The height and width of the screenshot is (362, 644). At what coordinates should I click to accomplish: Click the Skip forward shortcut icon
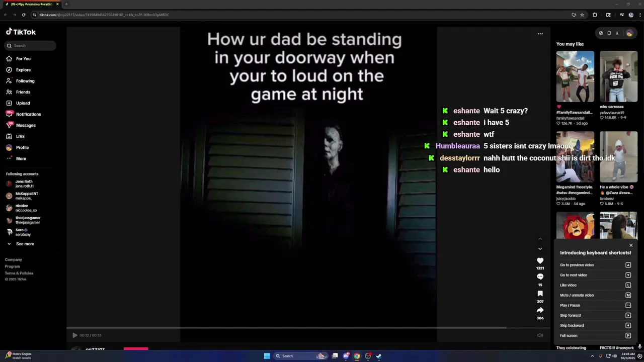coord(628,315)
